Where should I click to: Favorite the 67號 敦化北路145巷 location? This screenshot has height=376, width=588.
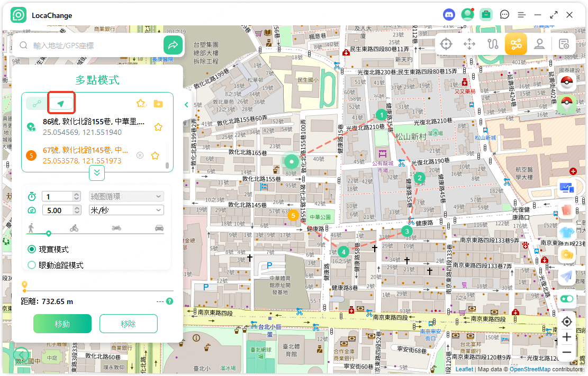point(155,155)
